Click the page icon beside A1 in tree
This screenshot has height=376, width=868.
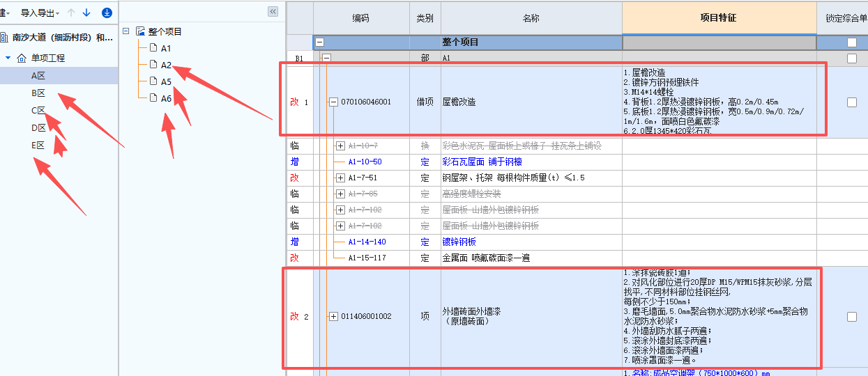coord(153,48)
